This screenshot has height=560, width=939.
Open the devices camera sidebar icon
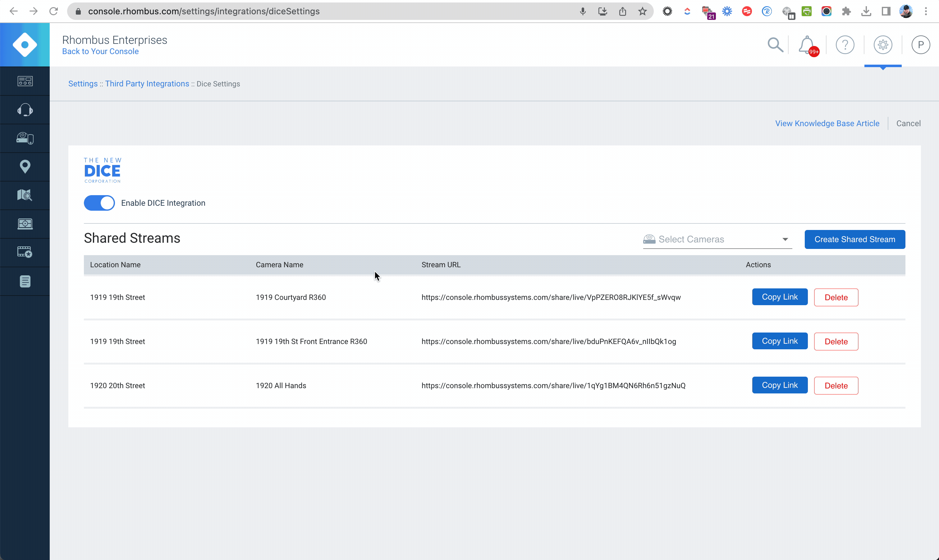(x=25, y=139)
